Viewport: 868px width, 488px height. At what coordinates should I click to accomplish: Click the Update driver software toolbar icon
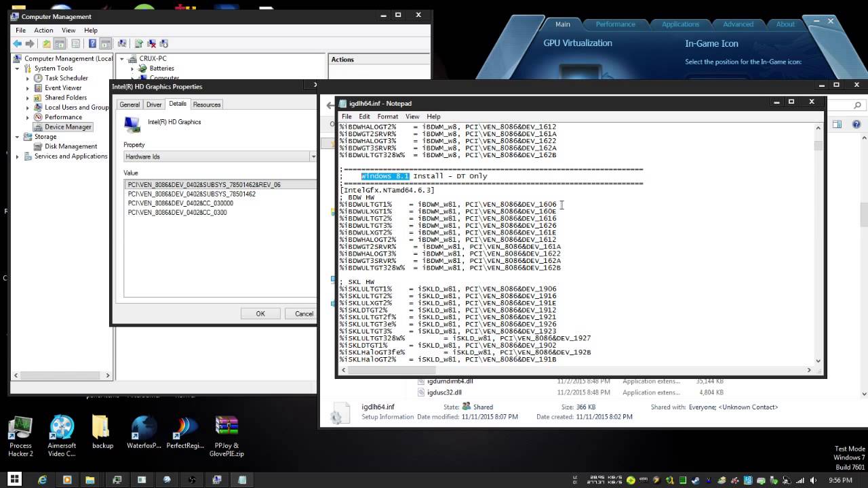tap(138, 44)
